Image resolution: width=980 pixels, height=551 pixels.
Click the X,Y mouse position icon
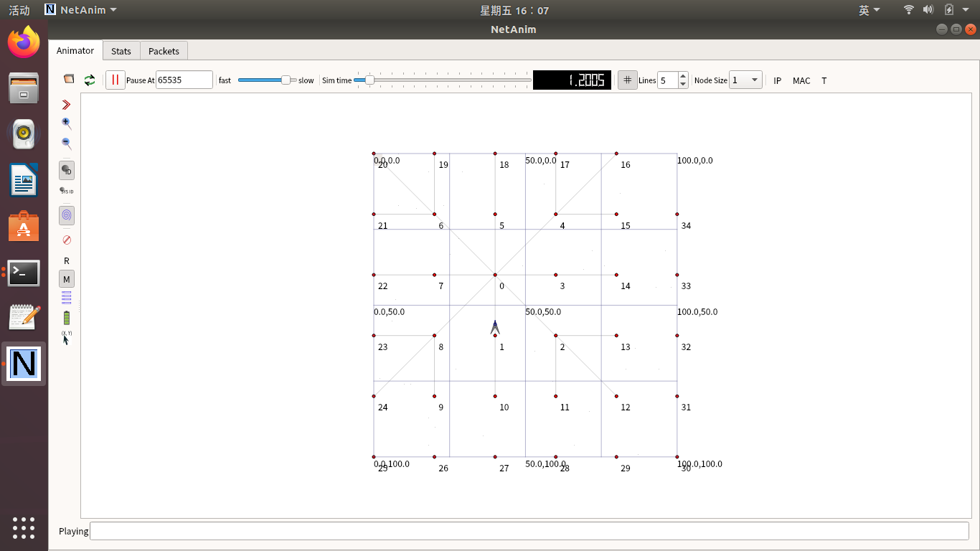click(x=67, y=337)
